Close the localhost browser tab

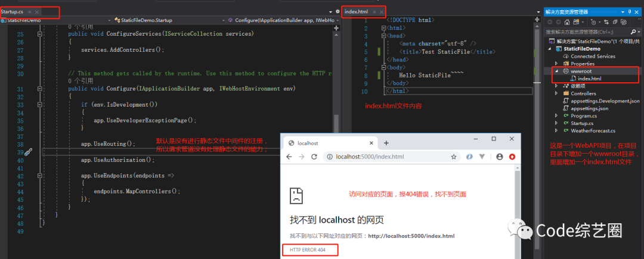click(371, 143)
